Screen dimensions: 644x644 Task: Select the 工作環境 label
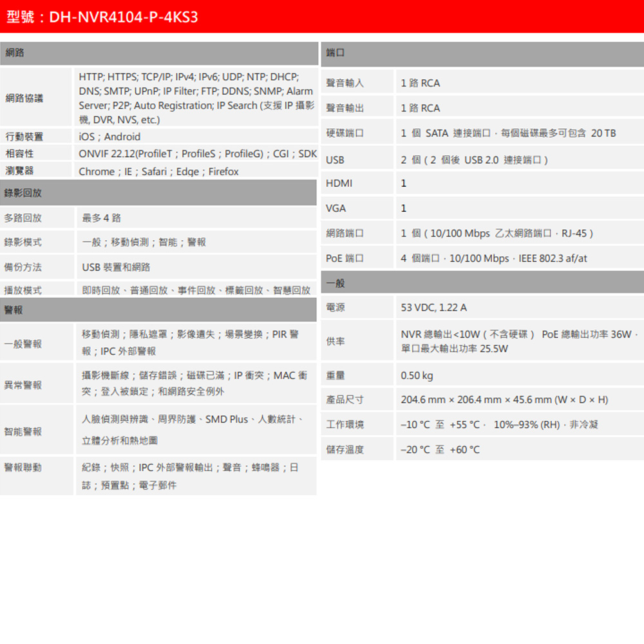coord(345,424)
